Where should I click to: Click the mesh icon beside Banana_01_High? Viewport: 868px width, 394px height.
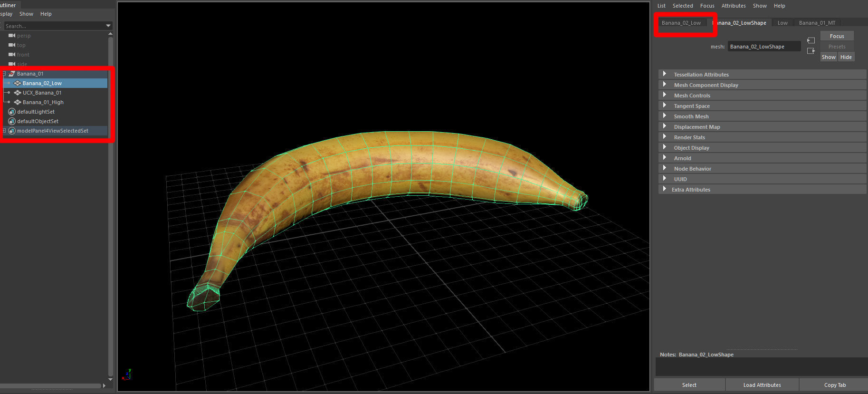click(x=18, y=102)
